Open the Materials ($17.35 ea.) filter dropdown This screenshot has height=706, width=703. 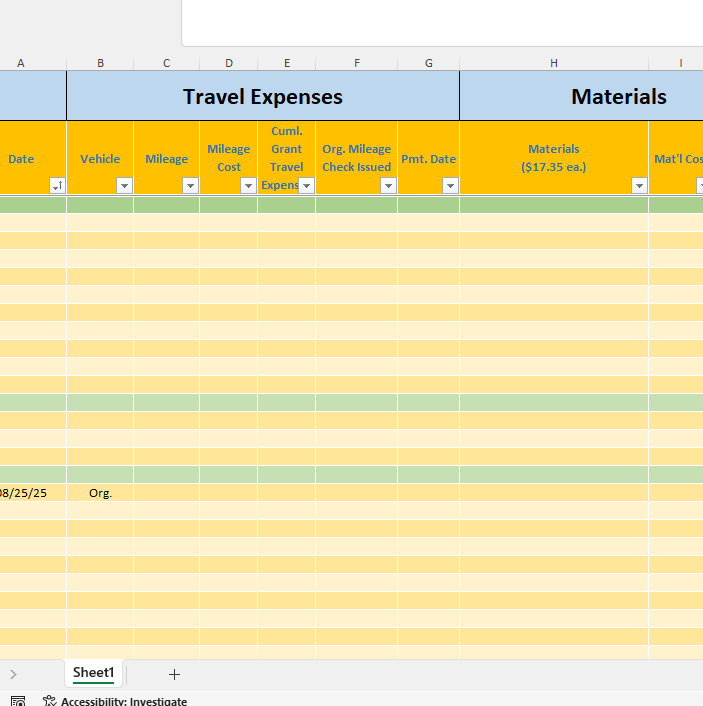(x=640, y=186)
